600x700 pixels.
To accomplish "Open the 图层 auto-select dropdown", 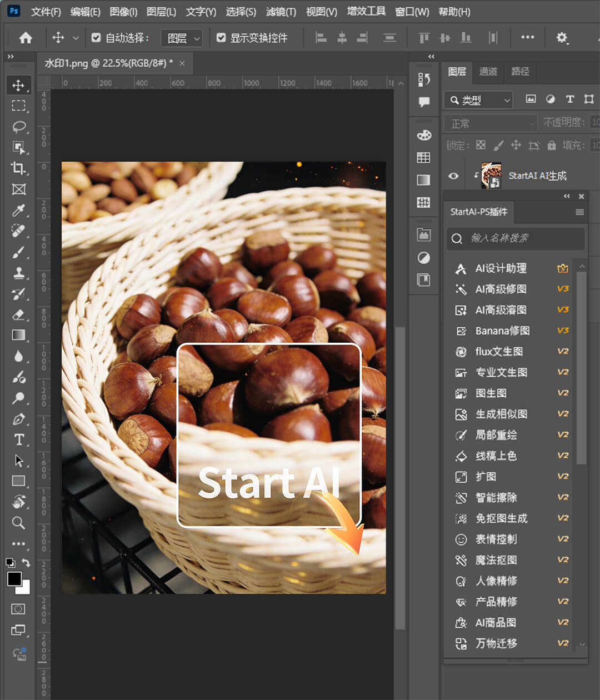I will tap(182, 38).
